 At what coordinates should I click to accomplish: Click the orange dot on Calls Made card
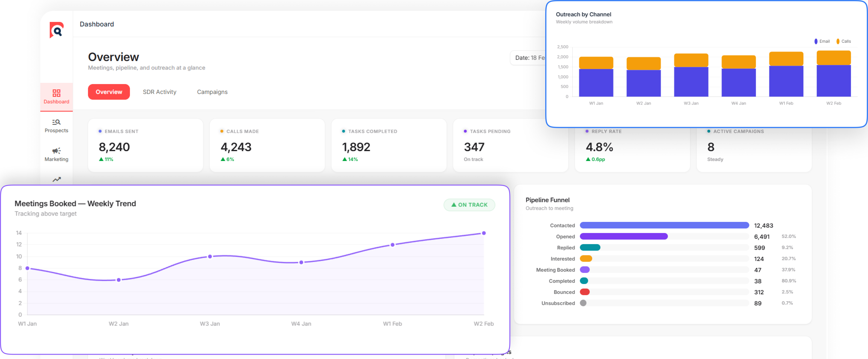click(x=221, y=131)
